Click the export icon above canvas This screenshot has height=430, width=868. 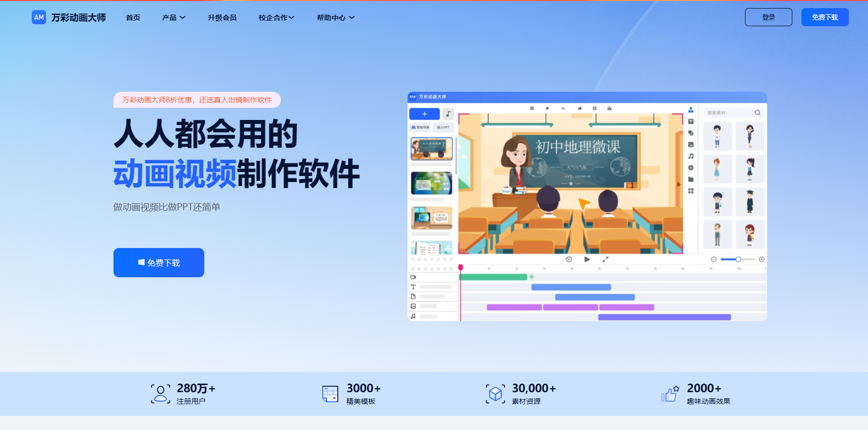[610, 108]
